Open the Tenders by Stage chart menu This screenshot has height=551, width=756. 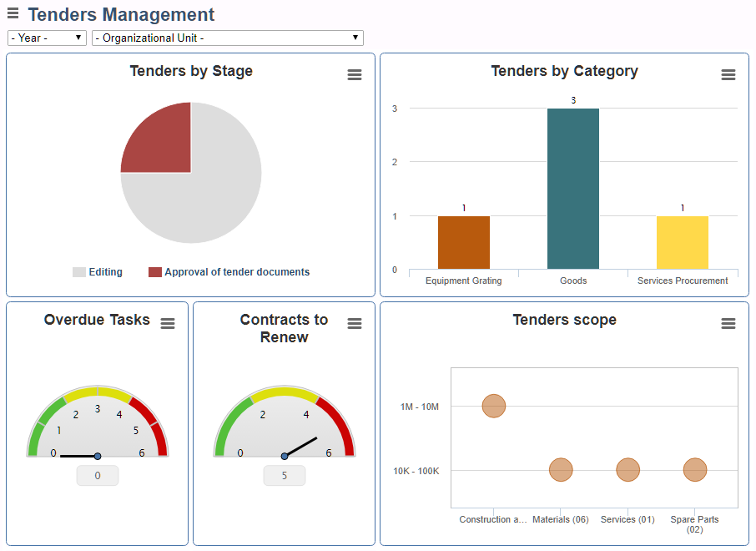pyautogui.click(x=355, y=74)
